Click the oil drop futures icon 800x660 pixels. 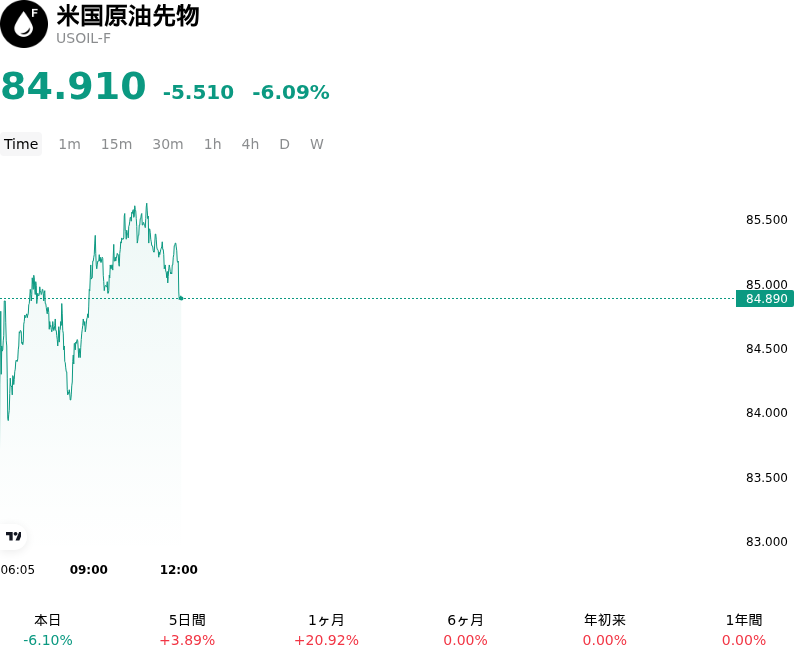[x=24, y=24]
